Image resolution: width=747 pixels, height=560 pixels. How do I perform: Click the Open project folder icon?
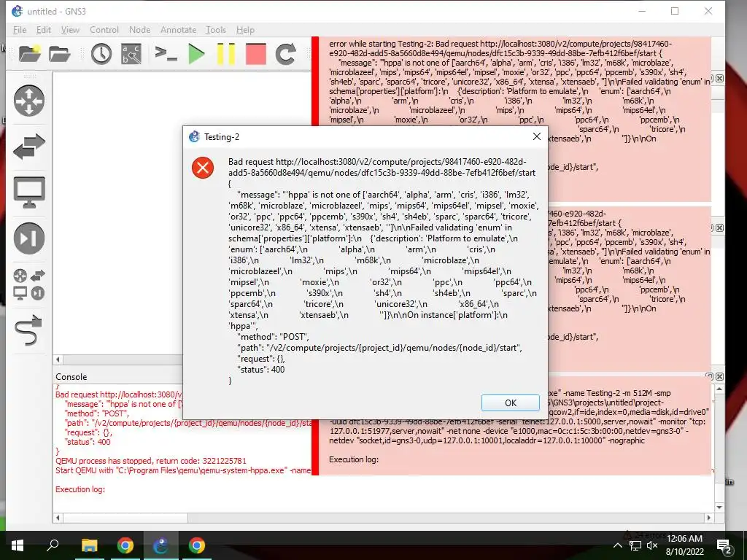[x=60, y=54]
